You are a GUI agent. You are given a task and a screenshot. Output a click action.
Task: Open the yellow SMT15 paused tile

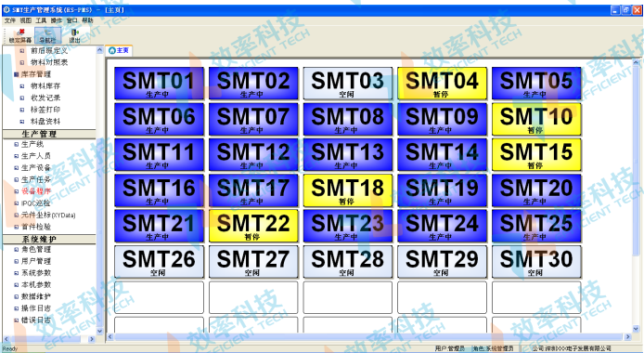536,154
